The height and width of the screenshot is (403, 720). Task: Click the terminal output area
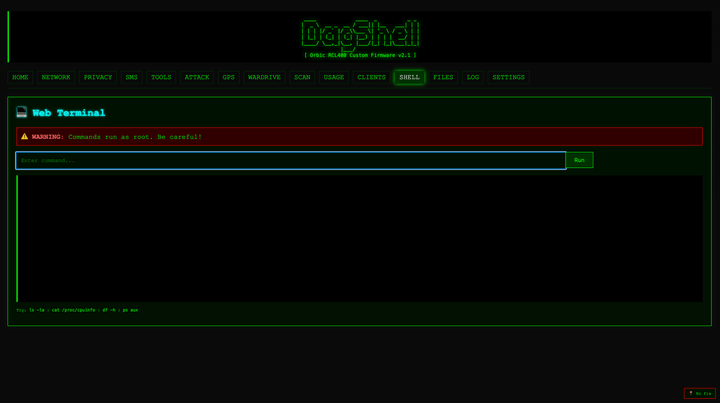[360, 239]
